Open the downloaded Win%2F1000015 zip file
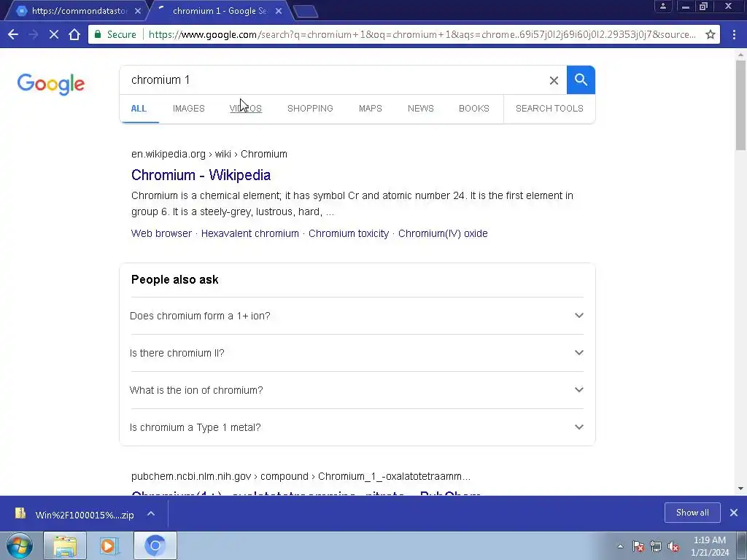Viewport: 747px width, 560px height. (75, 514)
